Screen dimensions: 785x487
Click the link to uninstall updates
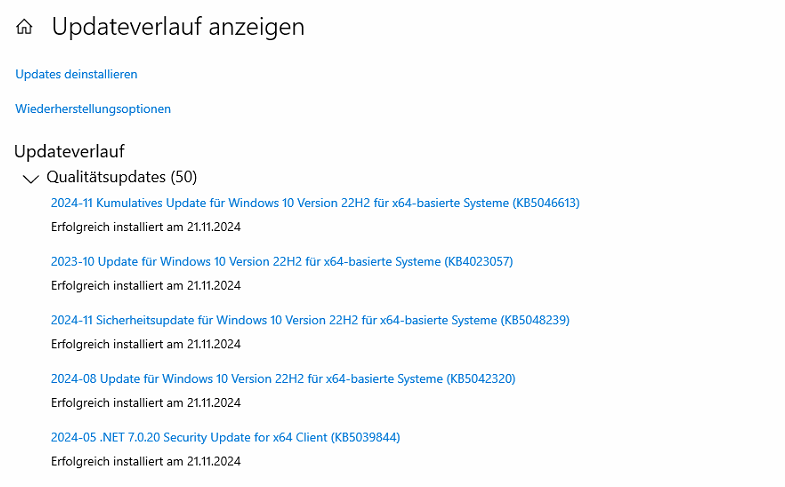[76, 74]
